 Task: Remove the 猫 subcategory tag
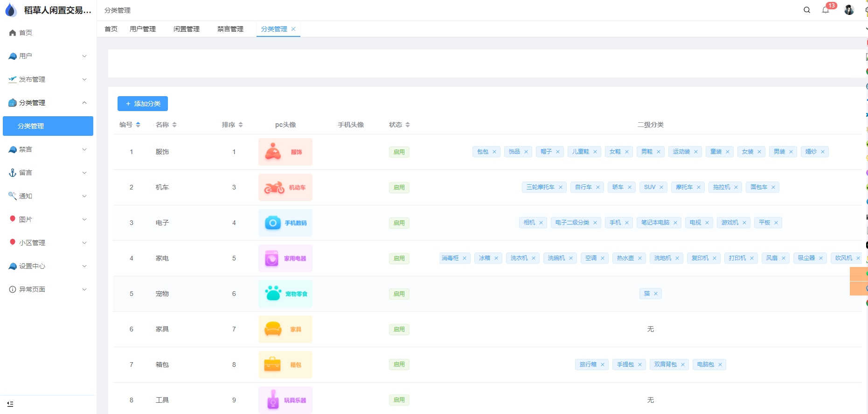tap(656, 294)
